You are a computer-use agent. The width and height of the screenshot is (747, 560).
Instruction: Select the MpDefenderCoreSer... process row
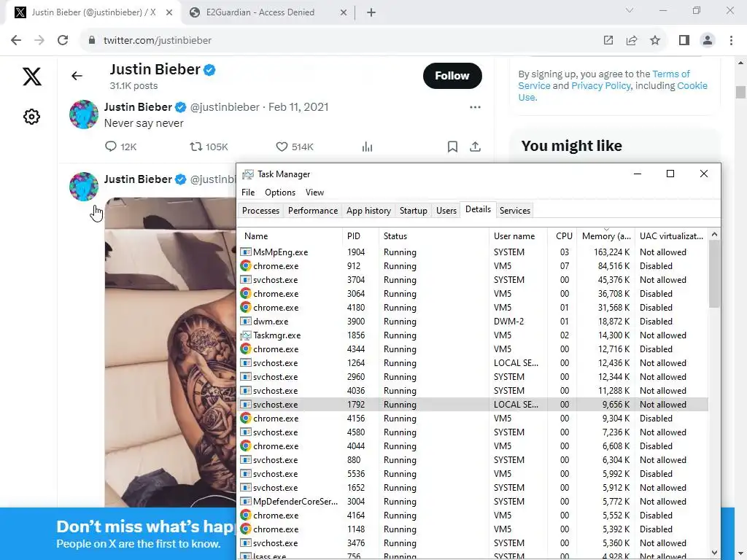tap(473, 502)
